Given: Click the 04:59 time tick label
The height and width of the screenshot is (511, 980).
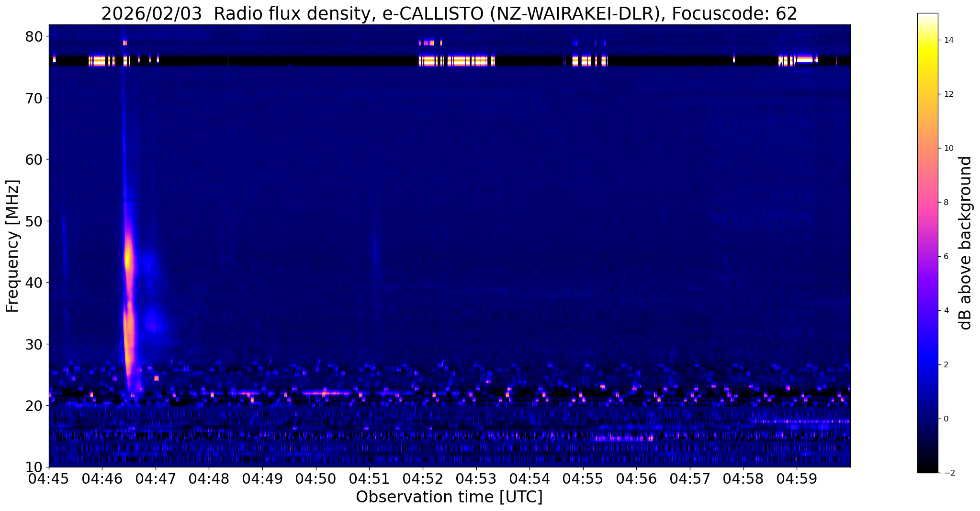Looking at the screenshot, I should click(797, 478).
